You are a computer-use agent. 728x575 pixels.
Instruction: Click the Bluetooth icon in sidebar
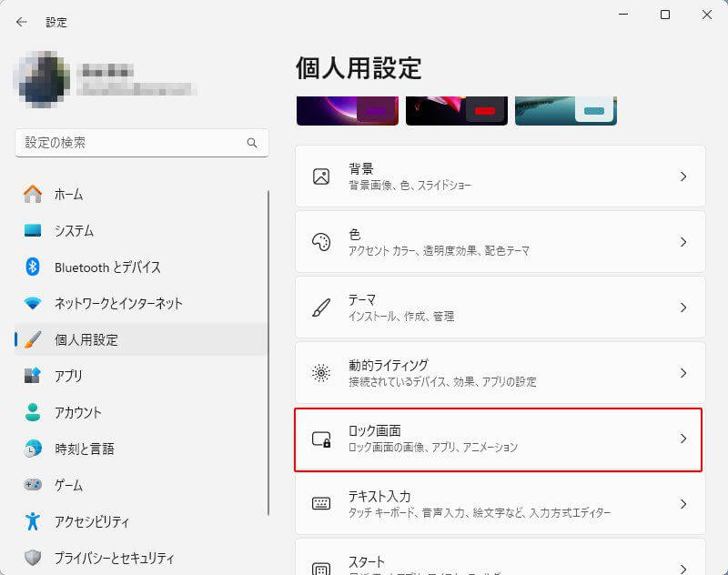pyautogui.click(x=33, y=267)
